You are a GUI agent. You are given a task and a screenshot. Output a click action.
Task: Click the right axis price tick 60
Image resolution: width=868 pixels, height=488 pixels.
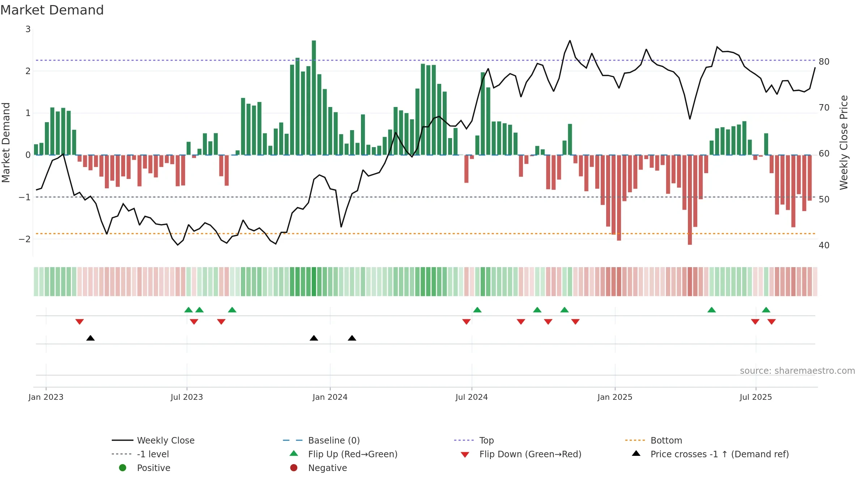(x=824, y=153)
